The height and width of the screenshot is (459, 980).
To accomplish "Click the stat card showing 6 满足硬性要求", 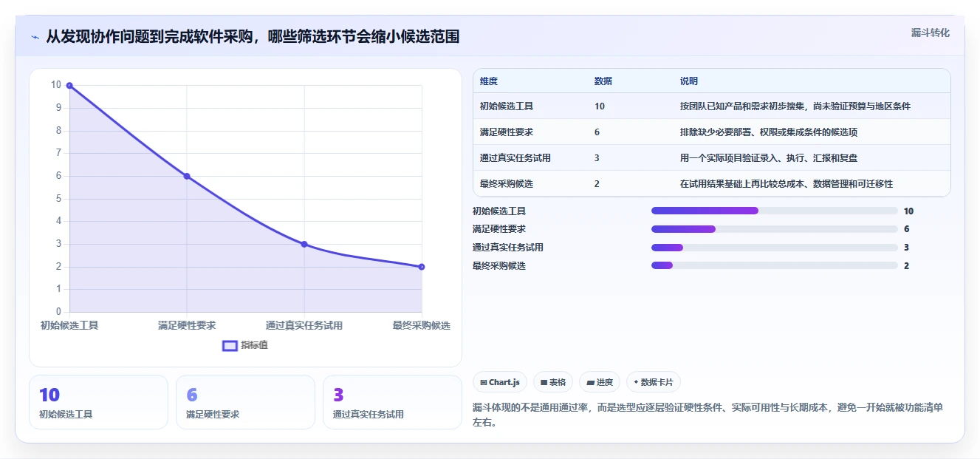I will (x=245, y=402).
